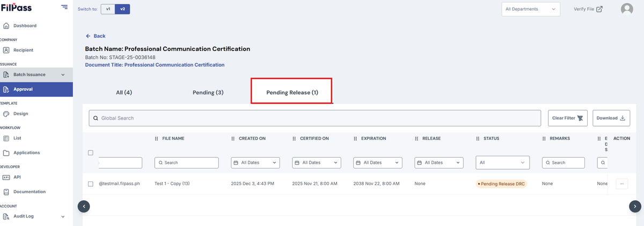Switch to the All (4) tab
Image resolution: width=644 pixels, height=226 pixels.
tap(124, 92)
